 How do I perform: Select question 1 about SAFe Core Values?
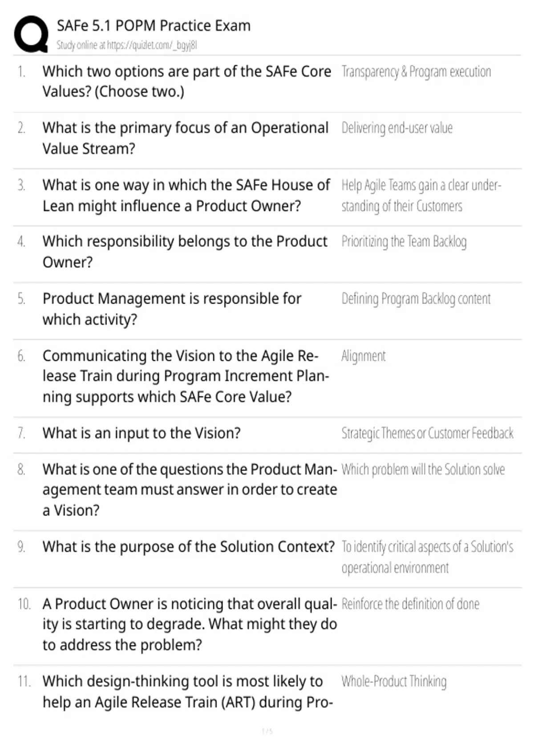(x=187, y=81)
